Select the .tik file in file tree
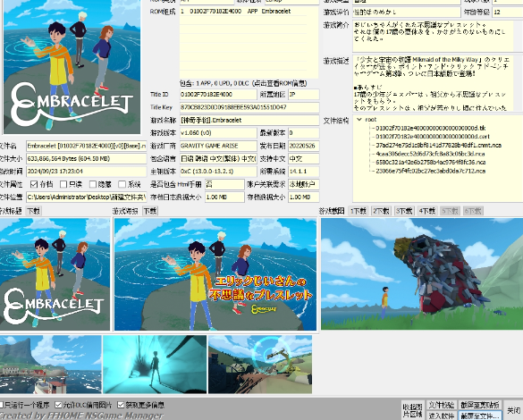The height and width of the screenshot is (420, 523). (431, 128)
